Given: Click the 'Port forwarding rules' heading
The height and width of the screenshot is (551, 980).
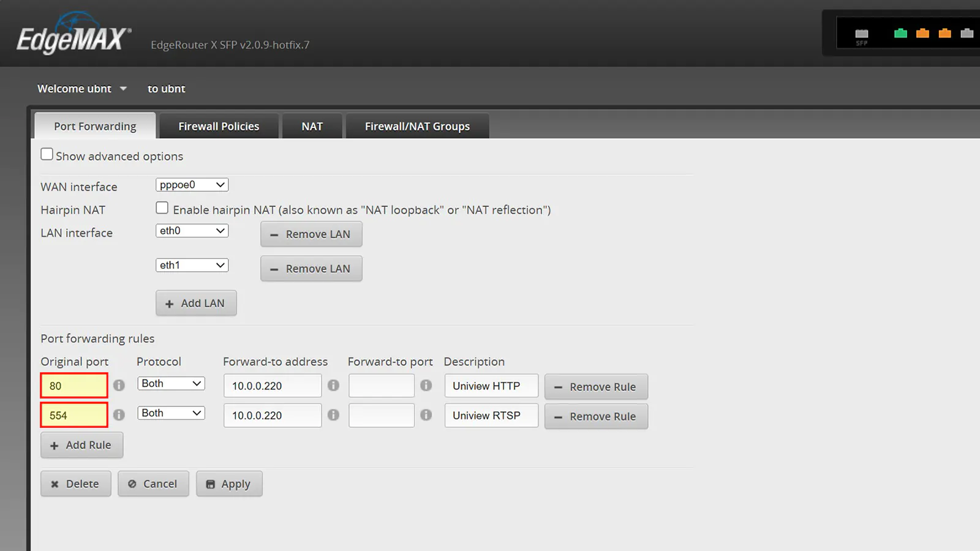Looking at the screenshot, I should coord(97,339).
